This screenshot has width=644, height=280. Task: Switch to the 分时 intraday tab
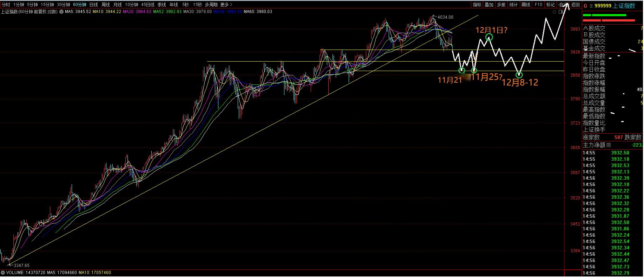(6, 5)
